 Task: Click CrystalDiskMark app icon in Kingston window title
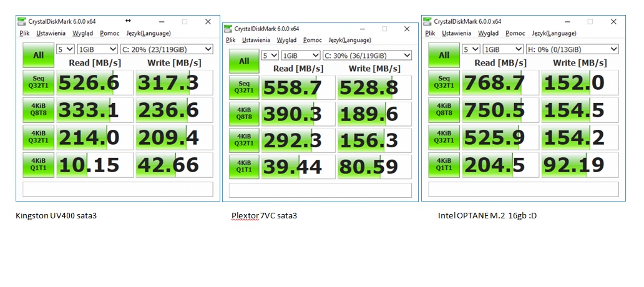(22, 21)
